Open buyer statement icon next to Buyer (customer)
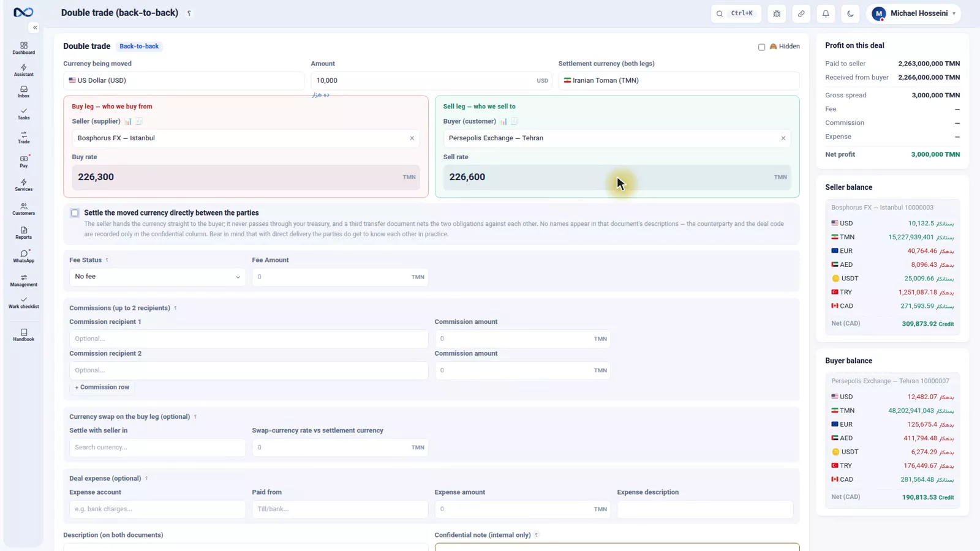Viewport: 980px width, 551px height. [x=514, y=121]
